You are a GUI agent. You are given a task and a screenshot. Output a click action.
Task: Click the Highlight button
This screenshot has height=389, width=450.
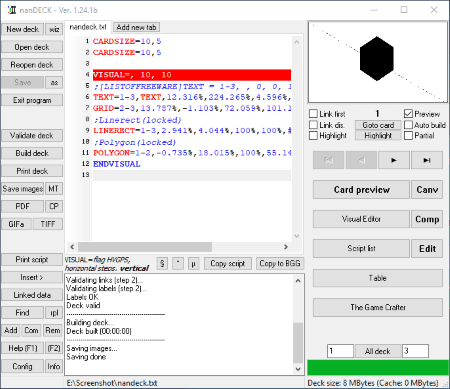378,135
